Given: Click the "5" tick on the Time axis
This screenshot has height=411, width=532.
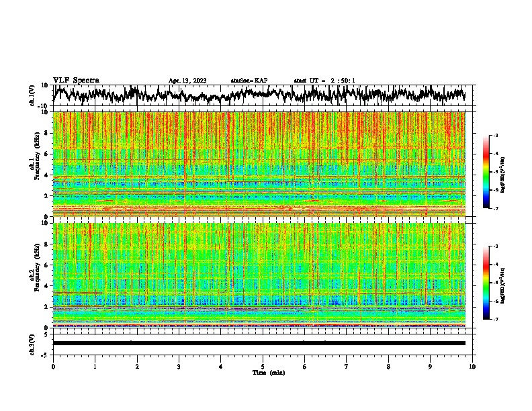Looking at the screenshot, I should 263,367.
